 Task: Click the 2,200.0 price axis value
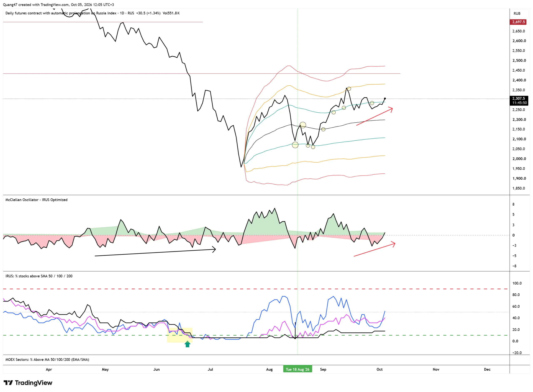[519, 119]
